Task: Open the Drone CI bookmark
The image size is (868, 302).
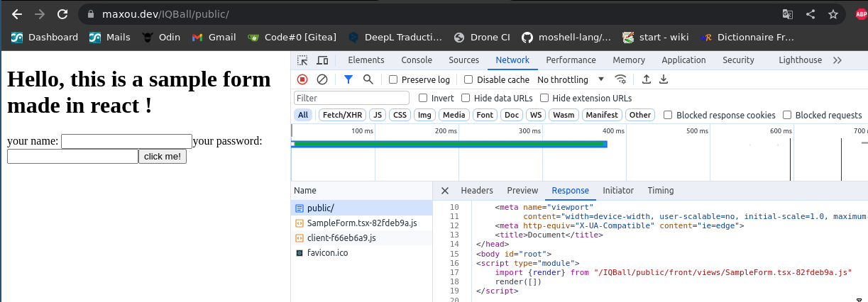Action: (482, 38)
